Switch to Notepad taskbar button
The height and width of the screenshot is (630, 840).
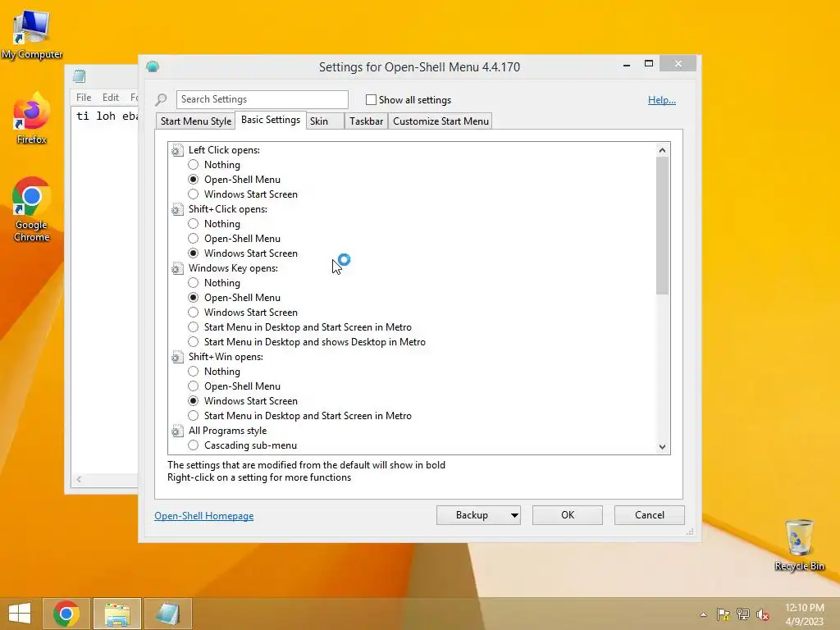click(167, 614)
